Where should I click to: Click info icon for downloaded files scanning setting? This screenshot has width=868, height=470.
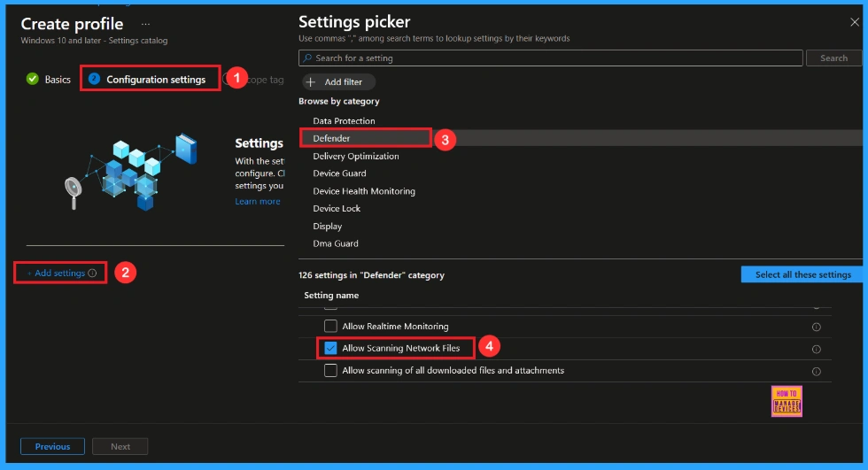[x=816, y=372]
